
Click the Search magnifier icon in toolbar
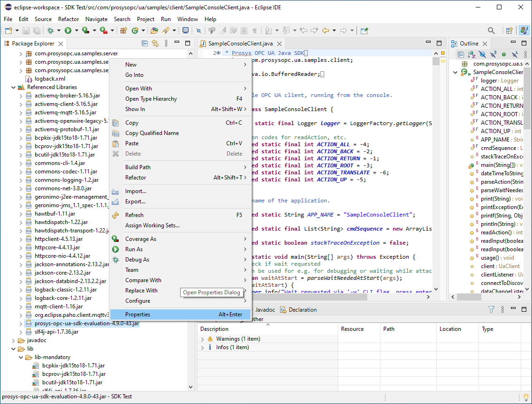point(491,30)
